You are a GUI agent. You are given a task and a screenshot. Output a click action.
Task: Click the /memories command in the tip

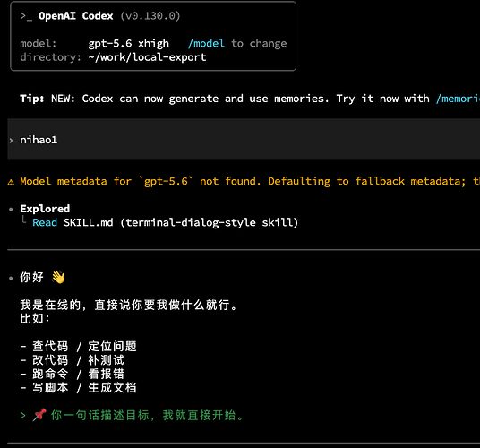pyautogui.click(x=458, y=99)
